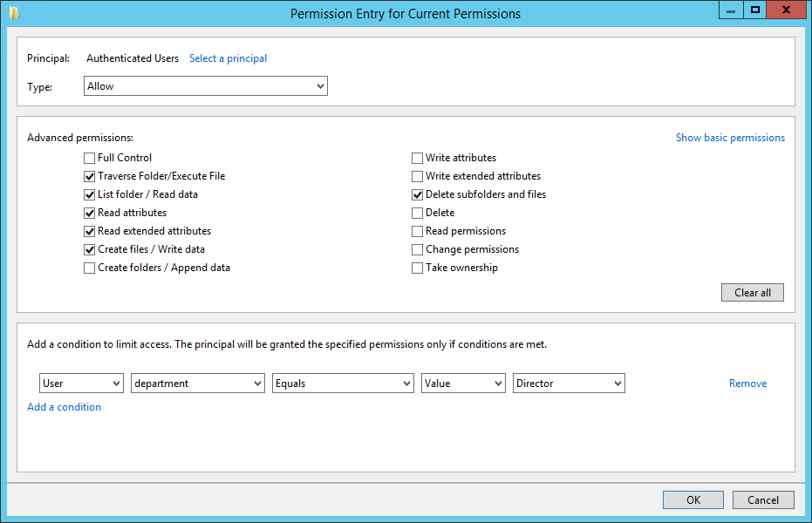Open the Type dropdown set to Allow
Screen dimensions: 812x523
point(206,86)
